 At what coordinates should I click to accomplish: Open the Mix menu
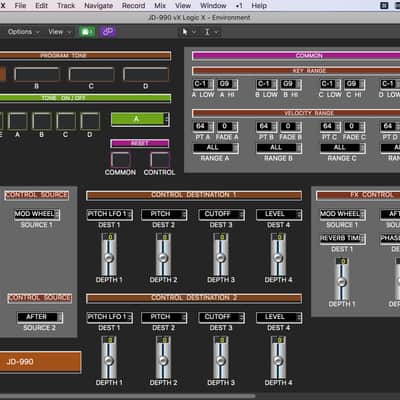160,6
